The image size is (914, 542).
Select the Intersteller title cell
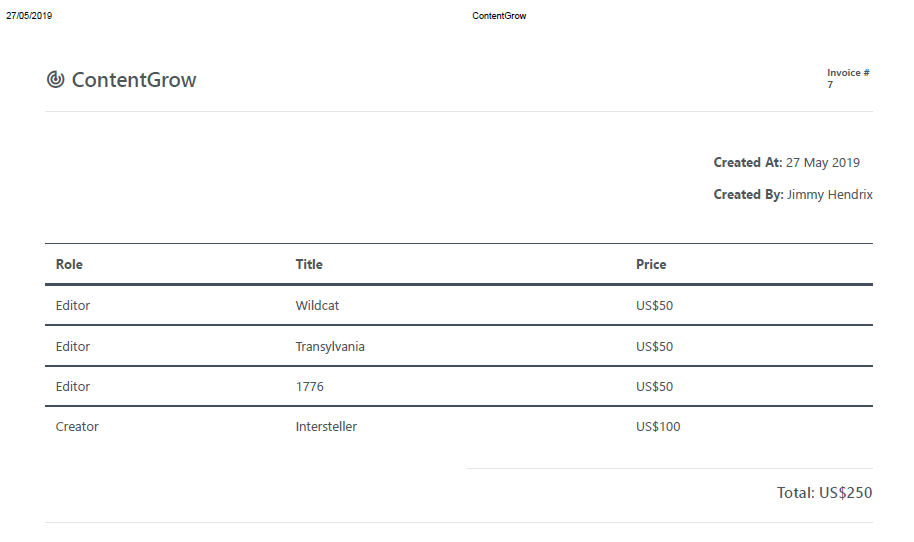(x=326, y=427)
